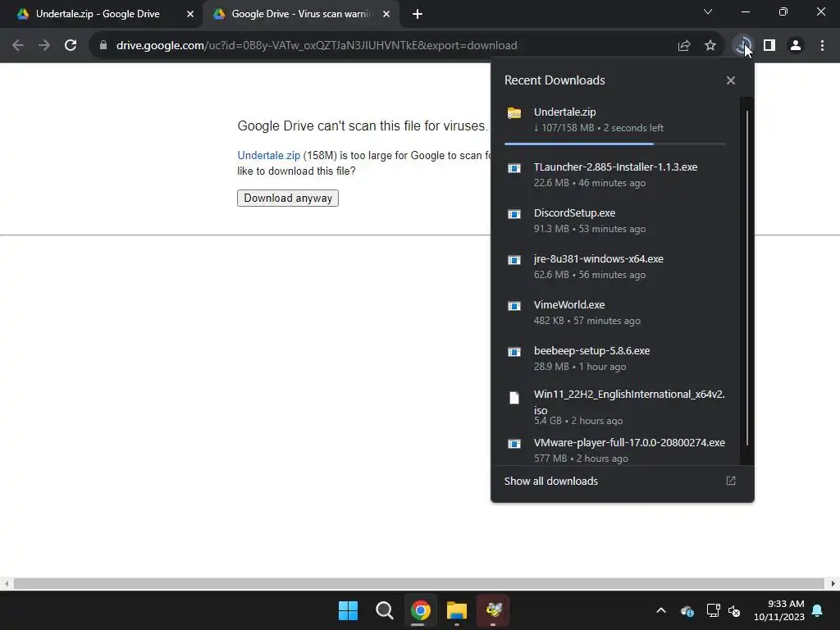Click the horizontal scrollbar left arrow

pyautogui.click(x=6, y=583)
